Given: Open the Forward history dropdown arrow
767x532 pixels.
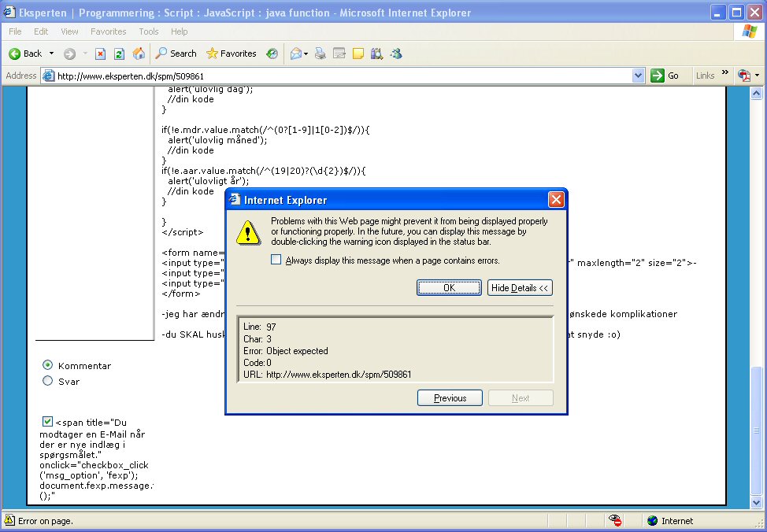Looking at the screenshot, I should (85, 54).
